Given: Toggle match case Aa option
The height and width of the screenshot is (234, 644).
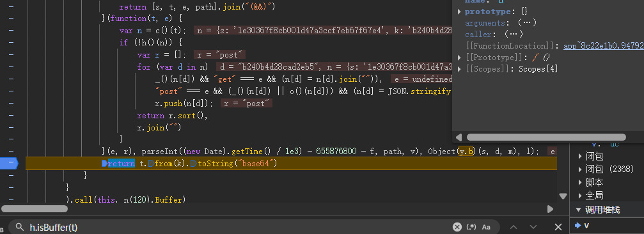Looking at the screenshot, I should [x=486, y=227].
